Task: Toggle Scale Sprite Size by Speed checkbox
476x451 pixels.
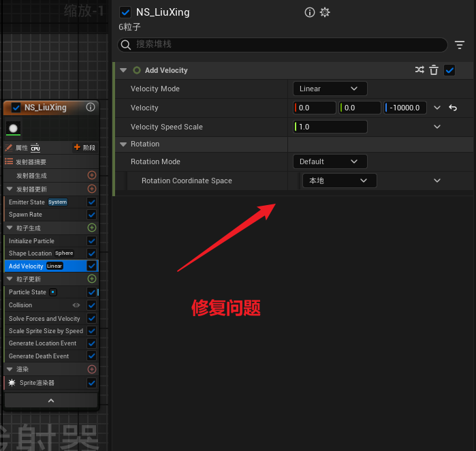Action: (92, 330)
